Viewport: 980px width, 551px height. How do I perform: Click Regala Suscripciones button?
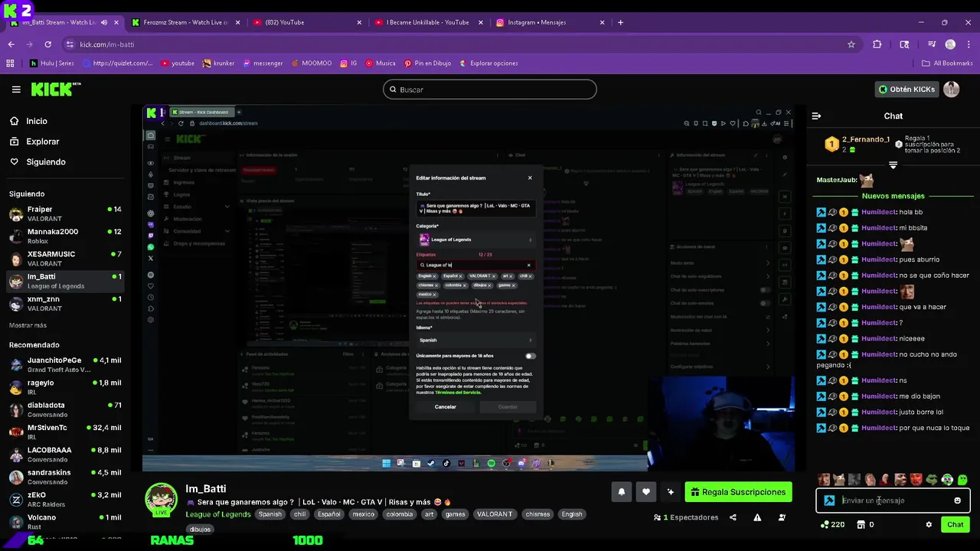[x=738, y=492]
